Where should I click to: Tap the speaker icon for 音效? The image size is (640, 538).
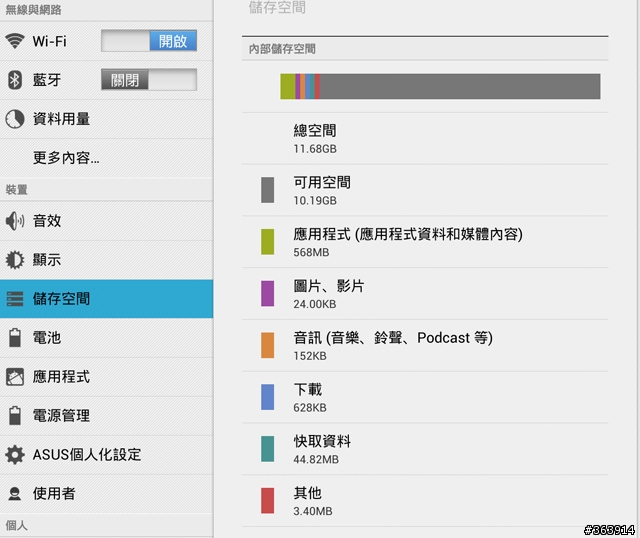pos(15,221)
